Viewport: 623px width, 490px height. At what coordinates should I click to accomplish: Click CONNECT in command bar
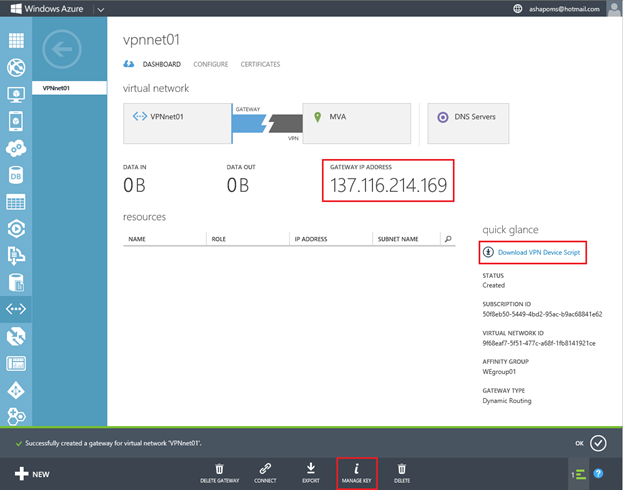click(x=265, y=474)
